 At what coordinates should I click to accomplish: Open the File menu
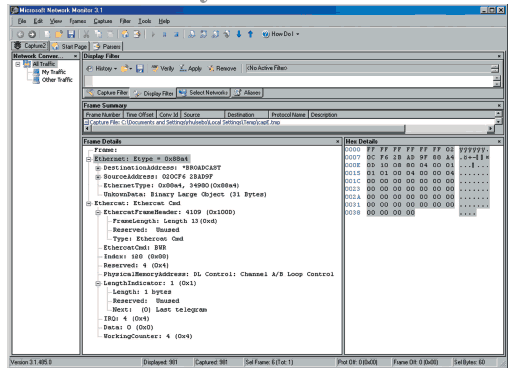click(x=22, y=21)
